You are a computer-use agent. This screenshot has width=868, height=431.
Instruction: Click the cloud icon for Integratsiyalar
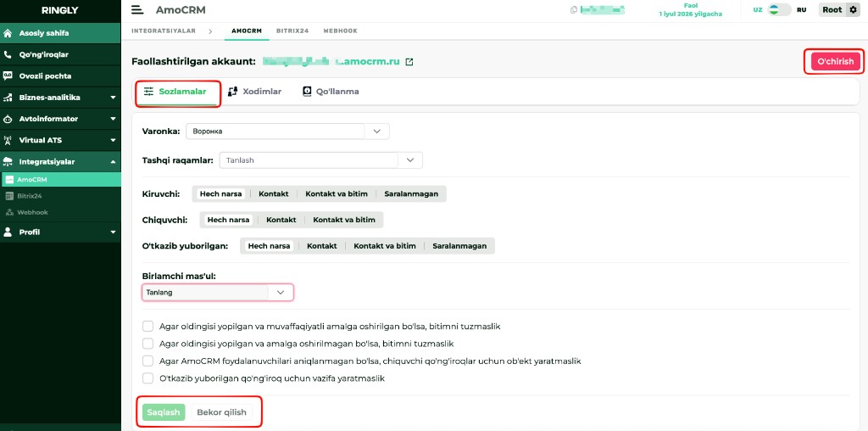(8, 162)
